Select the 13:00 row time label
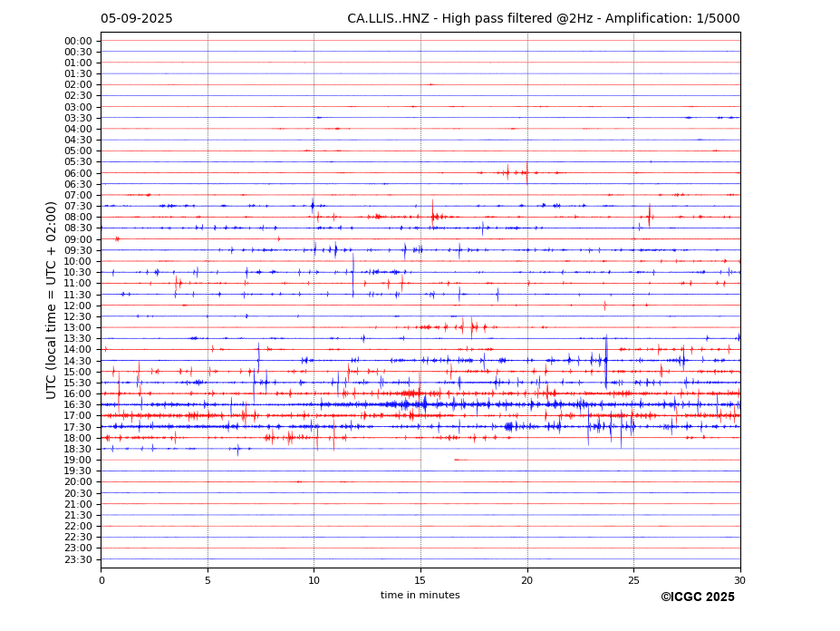This screenshot has width=840, height=631. (x=78, y=327)
